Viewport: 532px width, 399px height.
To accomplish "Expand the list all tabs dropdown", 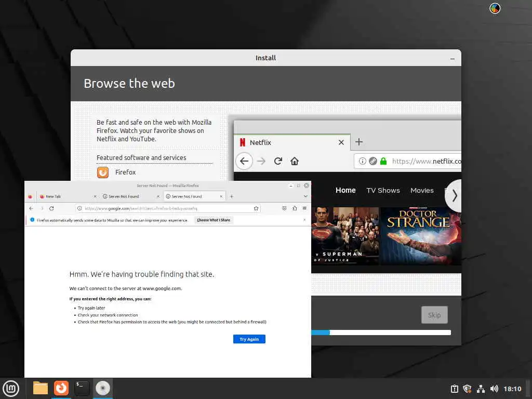I will tap(305, 196).
